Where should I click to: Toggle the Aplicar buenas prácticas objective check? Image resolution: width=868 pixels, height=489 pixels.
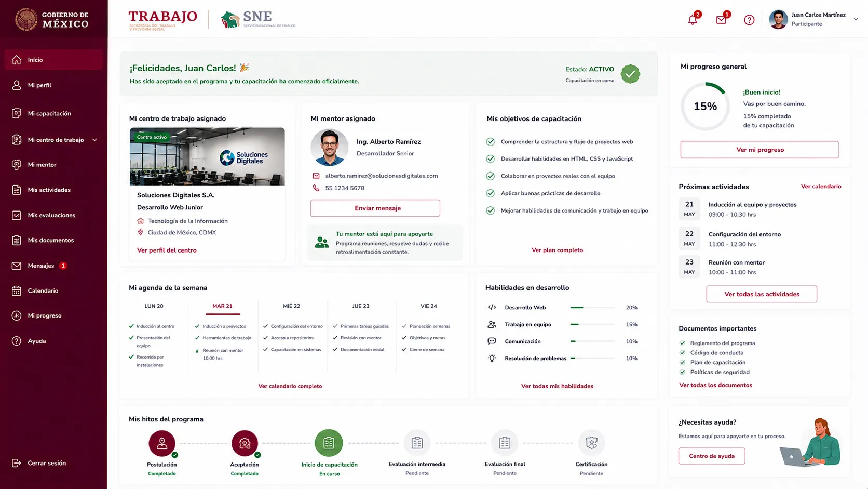coord(490,193)
